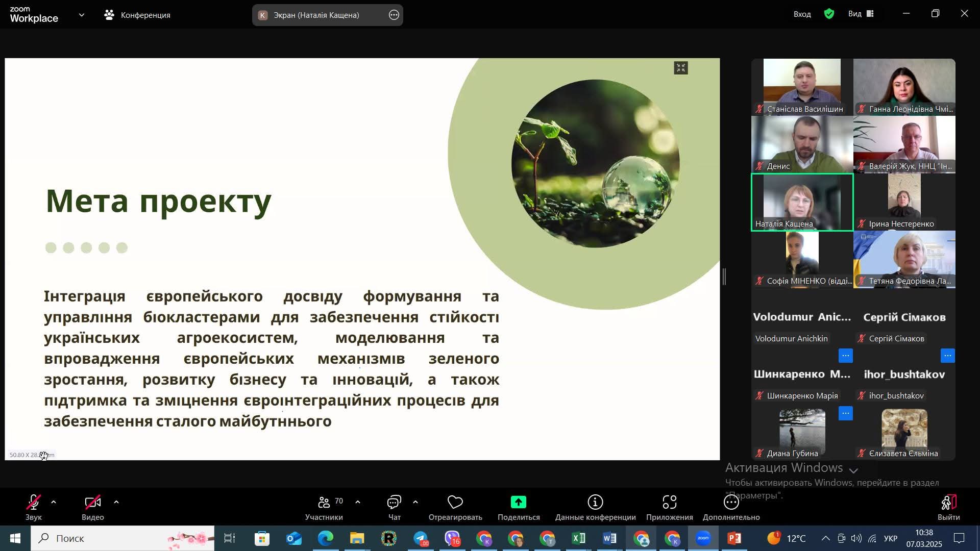Open the Chat panel icon
The image size is (980, 551).
(394, 503)
